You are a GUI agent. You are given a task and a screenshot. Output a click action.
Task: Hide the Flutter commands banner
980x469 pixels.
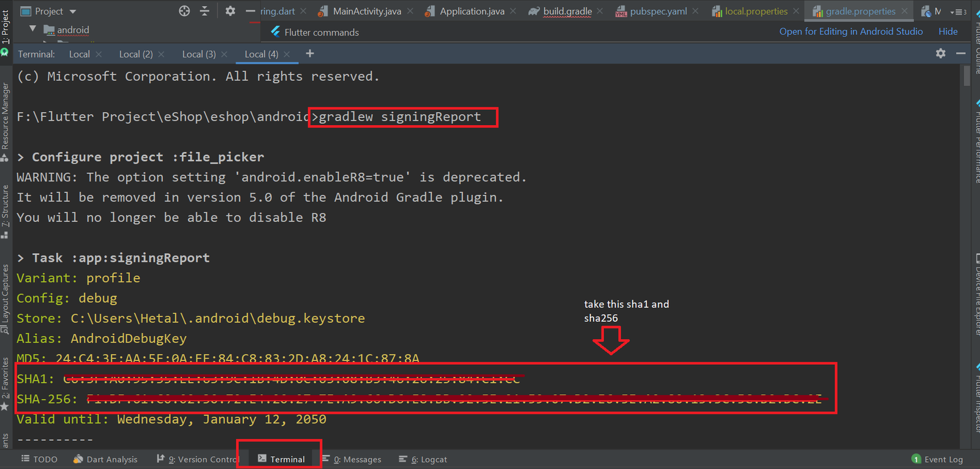tap(948, 32)
